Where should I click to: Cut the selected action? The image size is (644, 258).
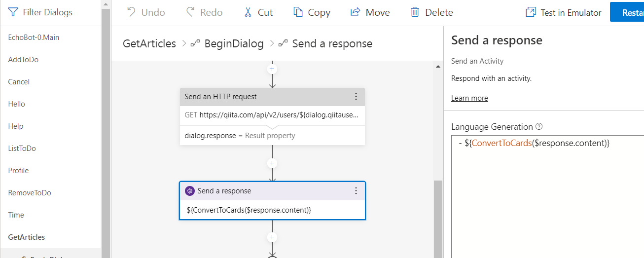(258, 12)
